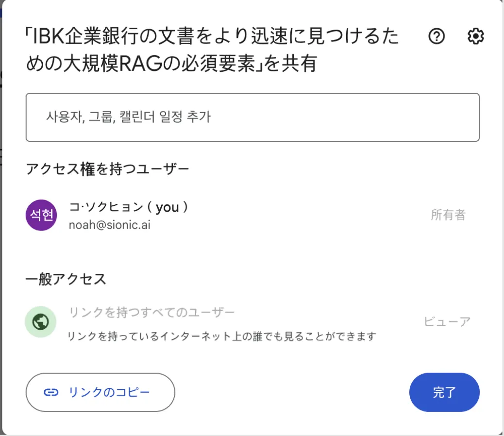
Task: Open the help icon in share dialog
Action: pos(437,36)
